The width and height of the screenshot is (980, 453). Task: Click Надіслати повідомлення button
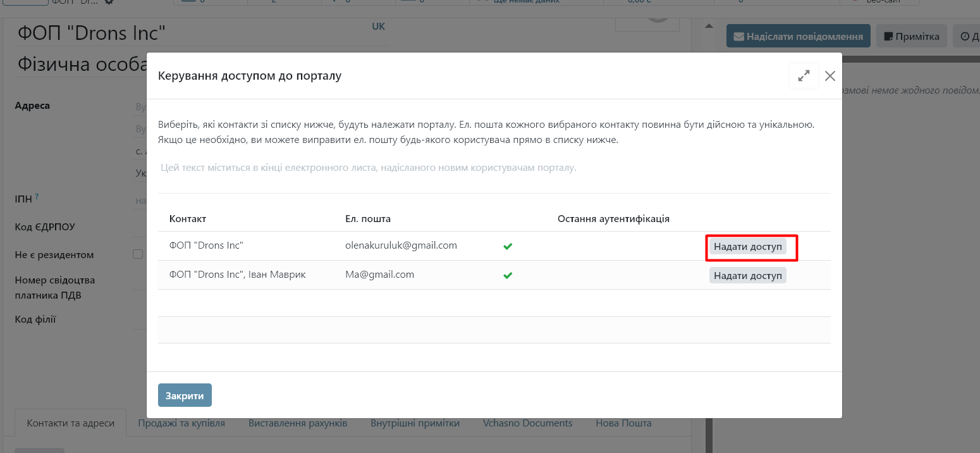pos(798,36)
